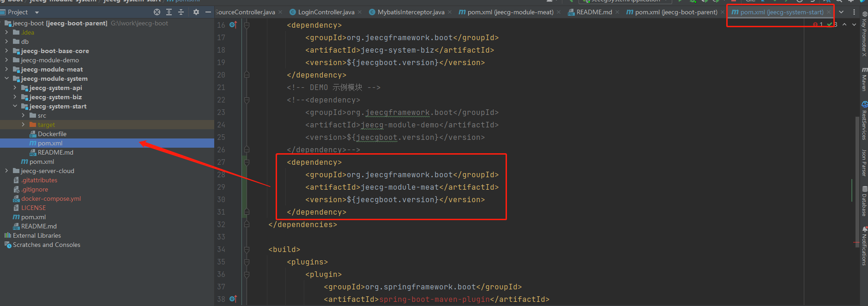868x306 pixels.
Task: Expand jeecg-system-biz module
Action: pos(15,97)
